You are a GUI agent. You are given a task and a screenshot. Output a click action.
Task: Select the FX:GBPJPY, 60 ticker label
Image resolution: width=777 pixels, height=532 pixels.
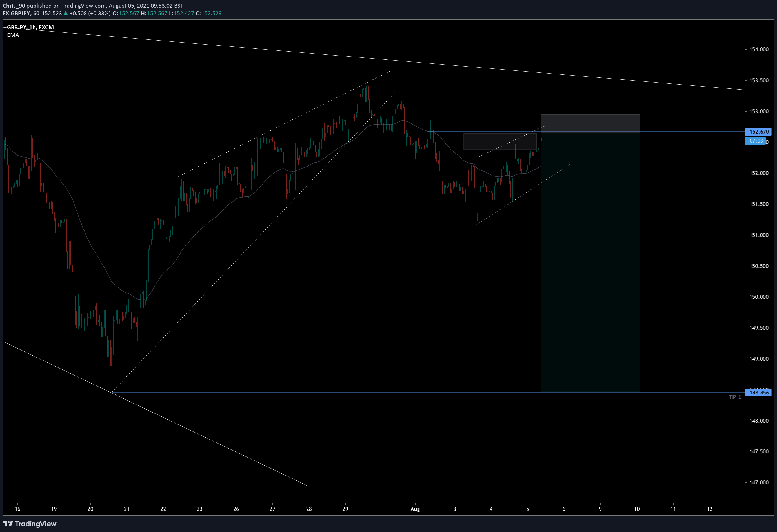tap(21, 13)
